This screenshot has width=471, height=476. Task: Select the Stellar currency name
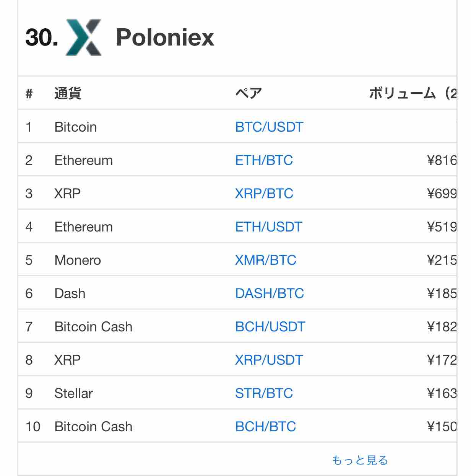coord(73,393)
